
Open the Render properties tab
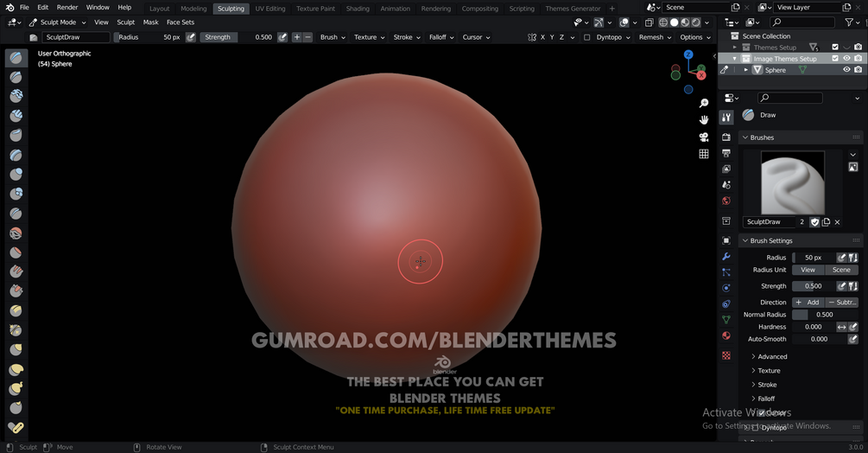point(726,137)
